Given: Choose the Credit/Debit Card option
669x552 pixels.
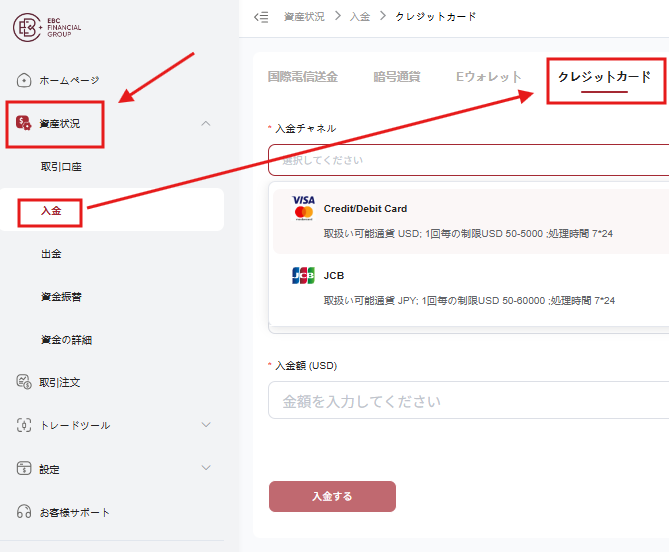Looking at the screenshot, I should tap(471, 221).
